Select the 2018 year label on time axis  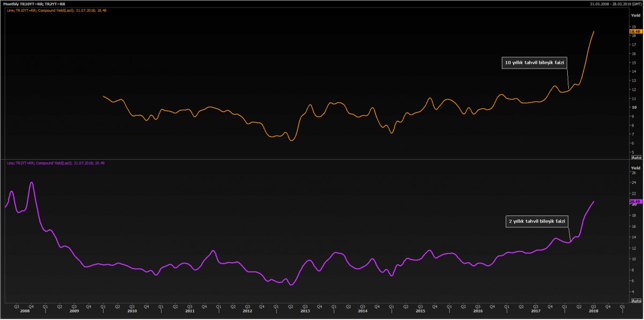[593, 311]
